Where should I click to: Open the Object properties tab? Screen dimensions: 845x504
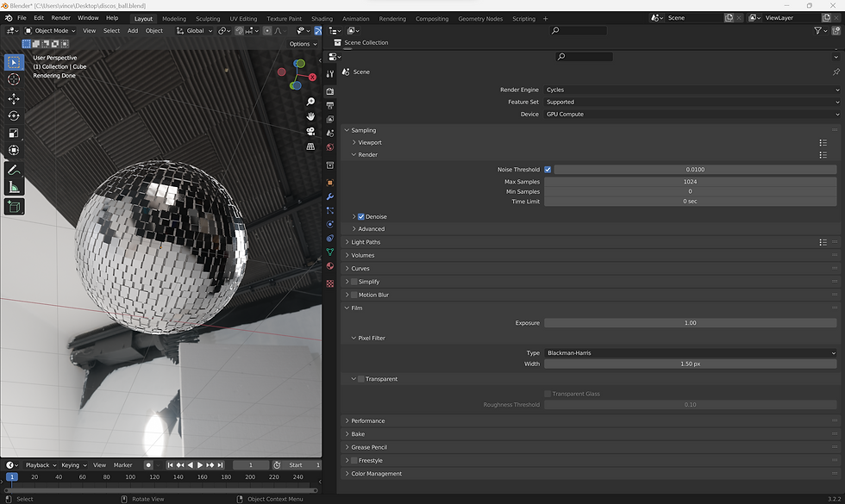[x=330, y=183]
